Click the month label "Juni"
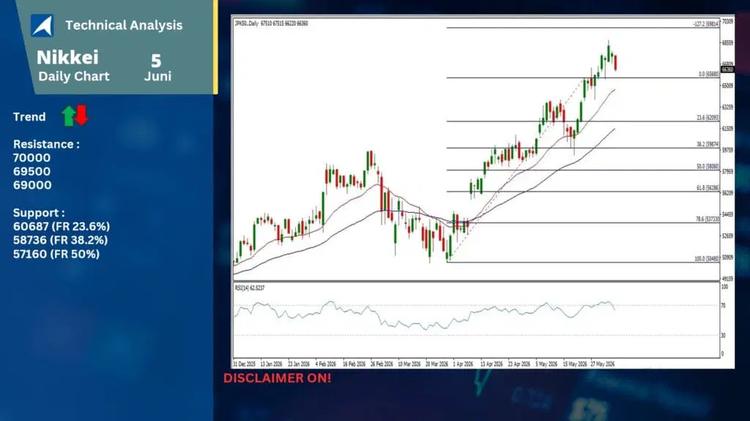This screenshot has width=750, height=421. (158, 76)
